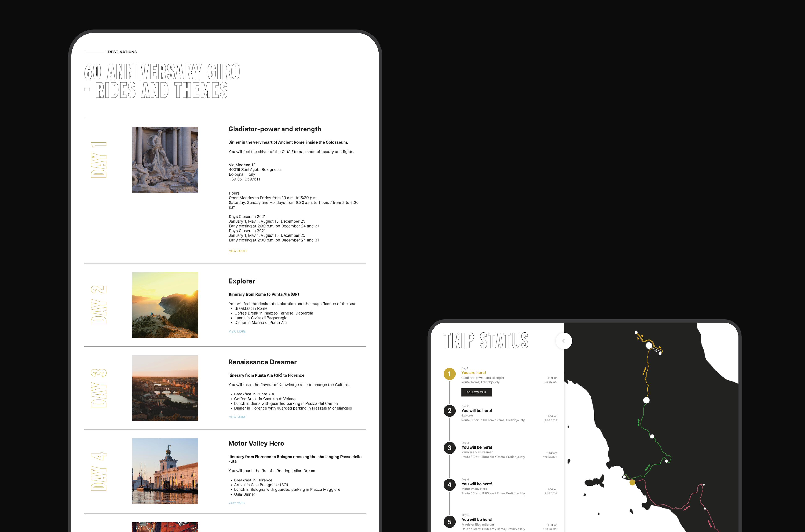Screen dimensions: 805x532
Task: Click phone number +39 051 9597611
Action: (244, 179)
